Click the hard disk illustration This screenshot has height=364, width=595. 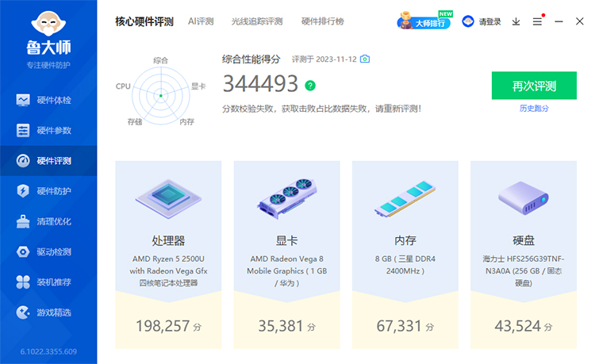click(x=524, y=198)
